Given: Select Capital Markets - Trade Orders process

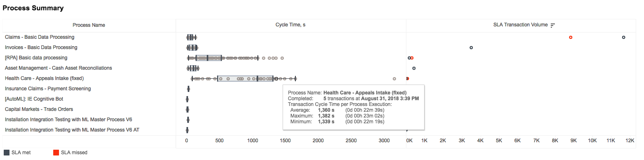Looking at the screenshot, I should pyautogui.click(x=39, y=109).
